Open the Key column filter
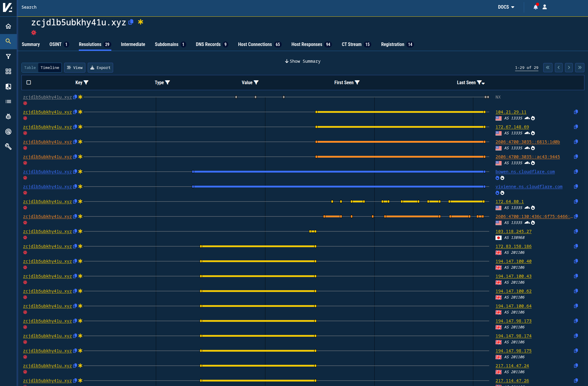Viewport: 588px width, 386px height. [86, 83]
